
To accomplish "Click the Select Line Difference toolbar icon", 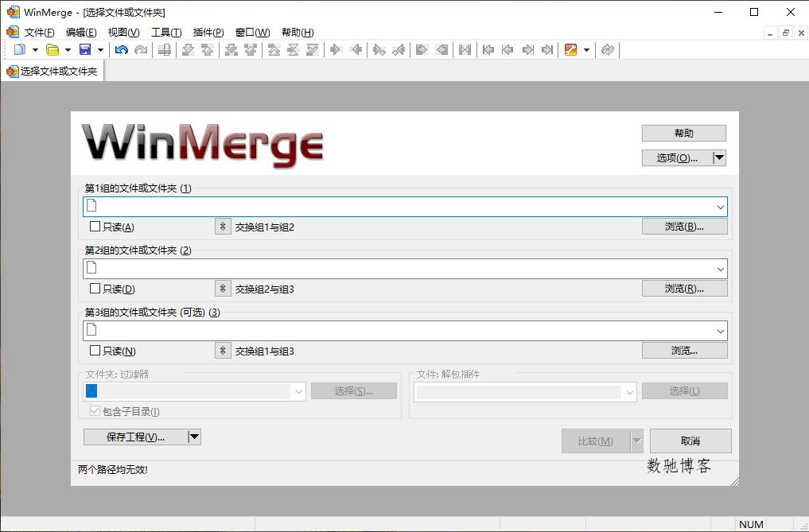I will 165,49.
